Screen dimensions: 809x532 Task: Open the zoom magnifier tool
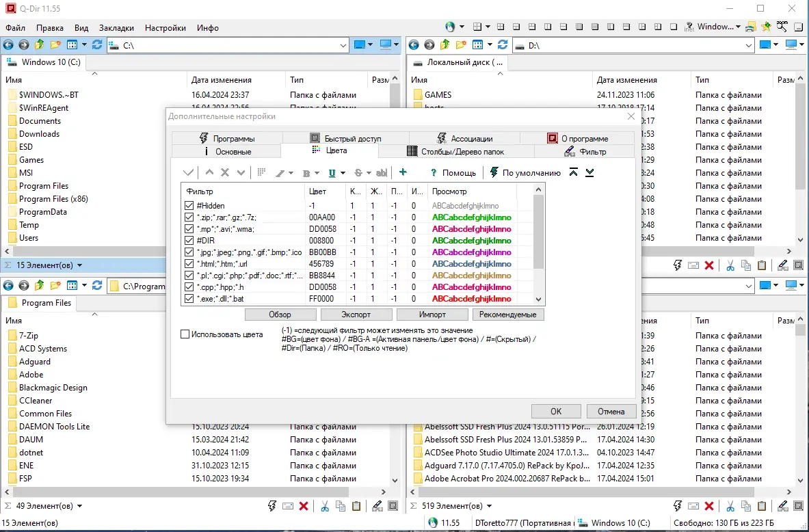pyautogui.click(x=782, y=26)
